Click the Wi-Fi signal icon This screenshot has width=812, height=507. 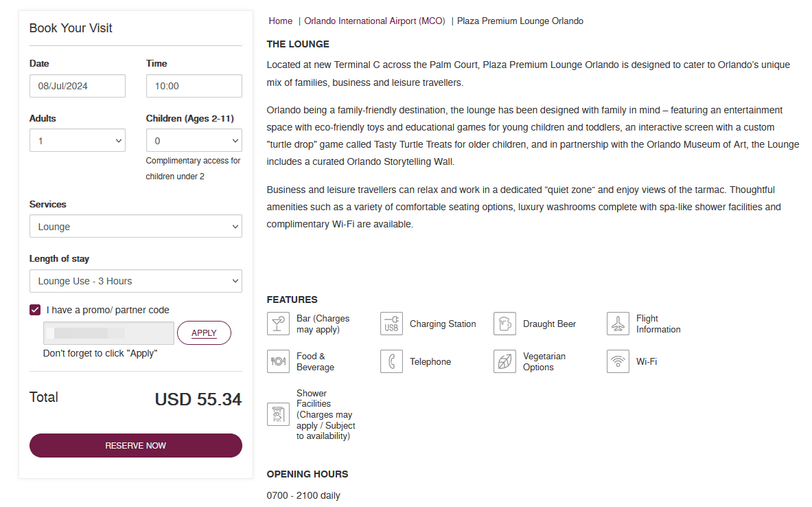click(618, 361)
